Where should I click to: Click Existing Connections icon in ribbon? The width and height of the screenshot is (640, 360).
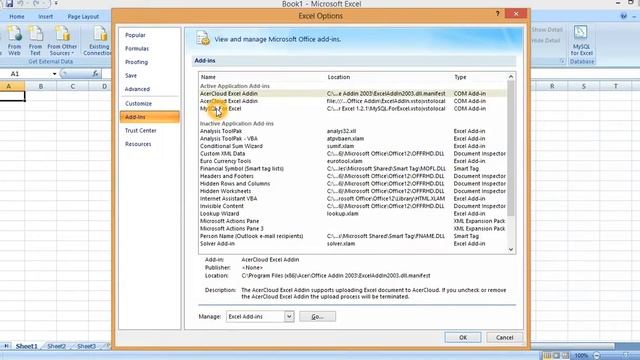pos(98,40)
